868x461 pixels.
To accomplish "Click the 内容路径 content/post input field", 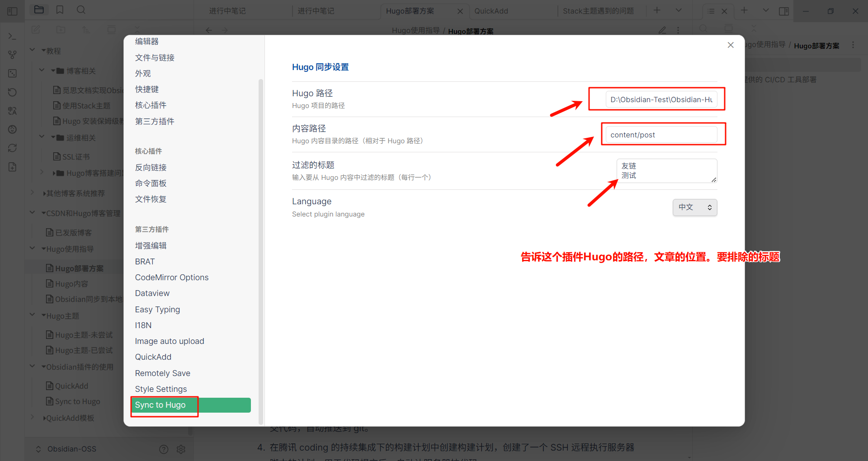I will [x=661, y=135].
